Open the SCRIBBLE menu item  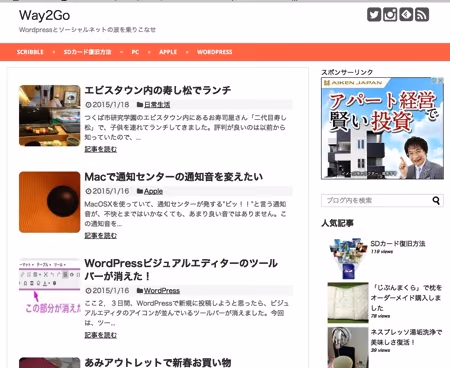[30, 52]
